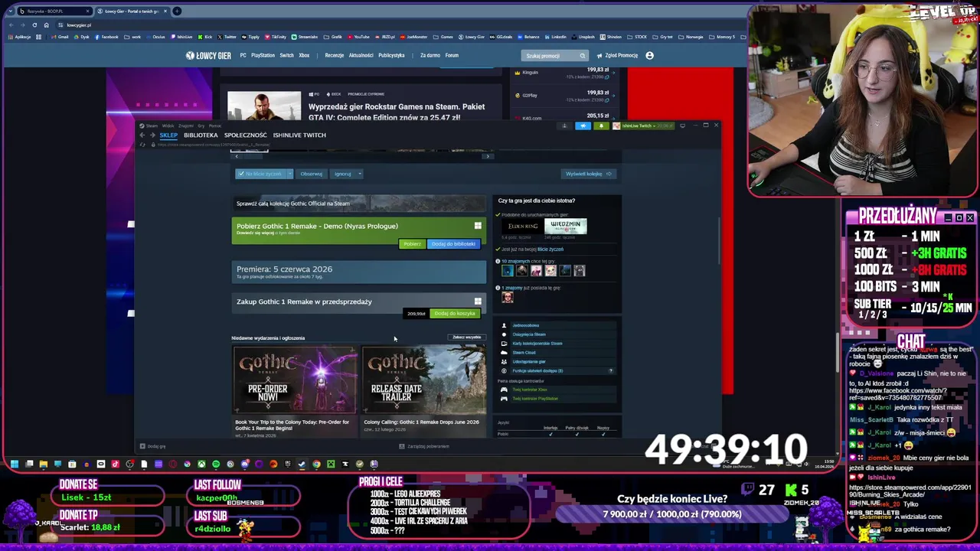The width and height of the screenshot is (980, 551).
Task: Open Chrome home page icon
Action: (46, 24)
